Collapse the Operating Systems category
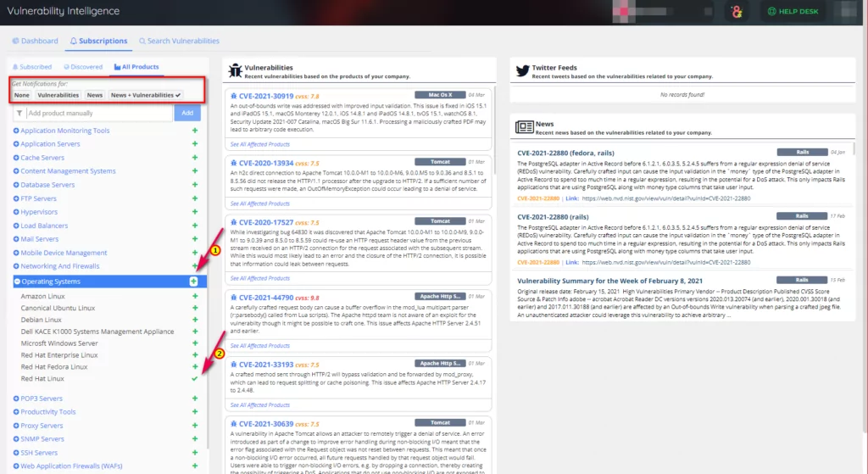The image size is (868, 474). [x=17, y=281]
